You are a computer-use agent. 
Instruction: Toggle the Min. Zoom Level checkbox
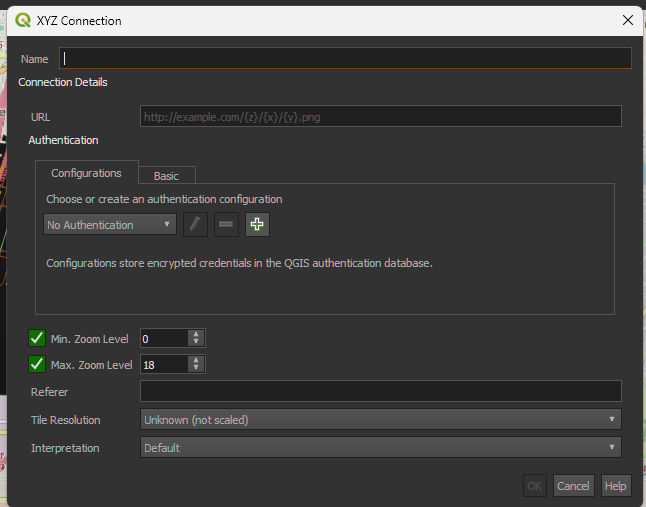point(38,339)
